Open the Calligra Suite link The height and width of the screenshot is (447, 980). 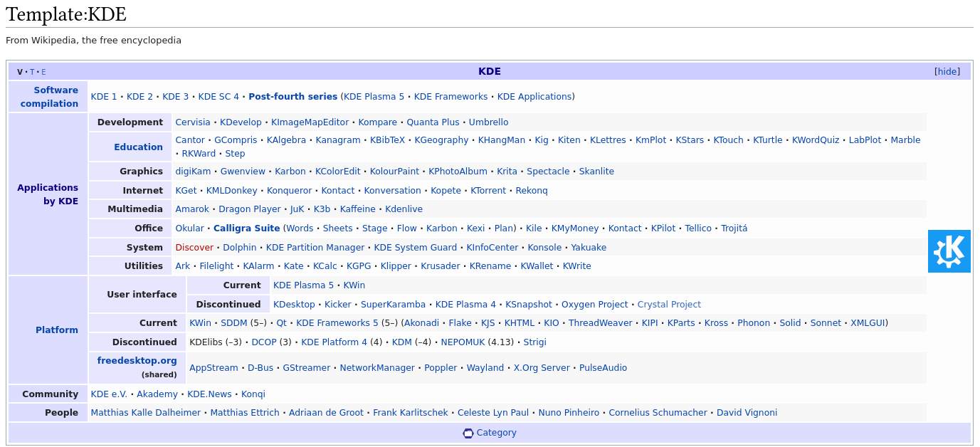click(x=246, y=228)
